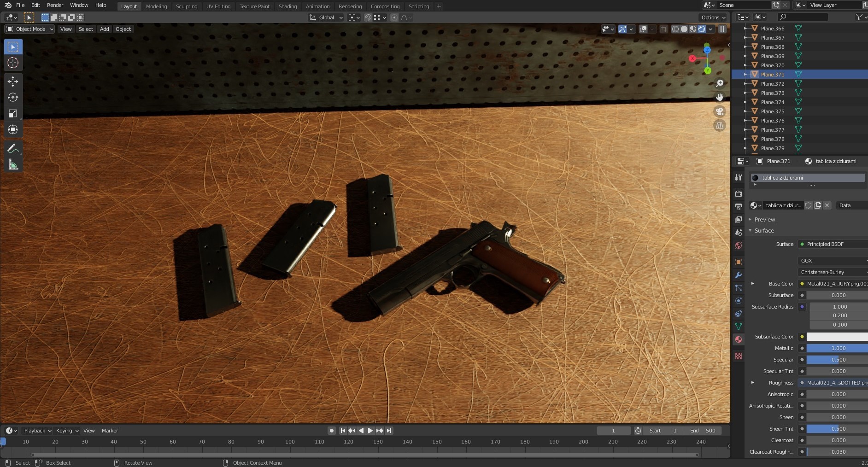The height and width of the screenshot is (467, 868).
Task: Select the Move tool in the toolbar
Action: (13, 82)
